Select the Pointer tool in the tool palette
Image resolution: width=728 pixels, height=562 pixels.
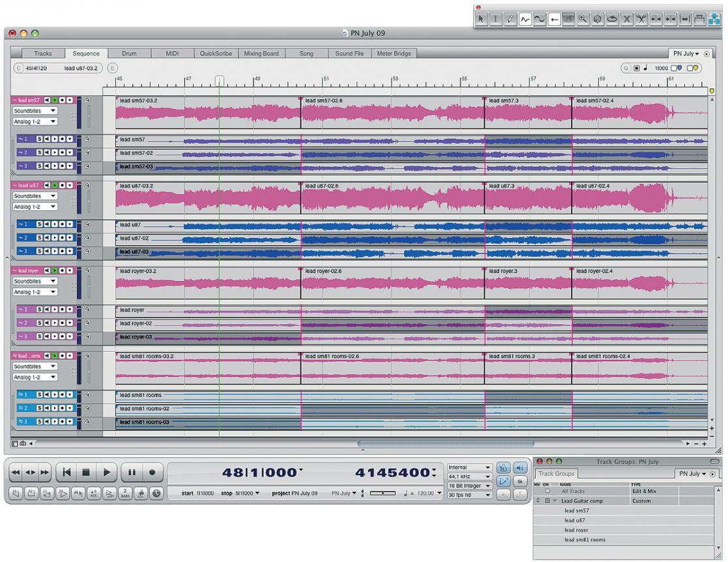pos(480,20)
